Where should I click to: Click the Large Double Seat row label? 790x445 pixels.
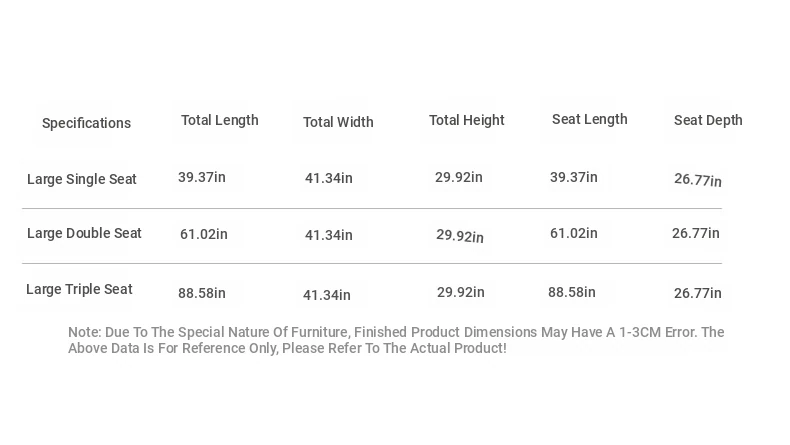pos(84,233)
